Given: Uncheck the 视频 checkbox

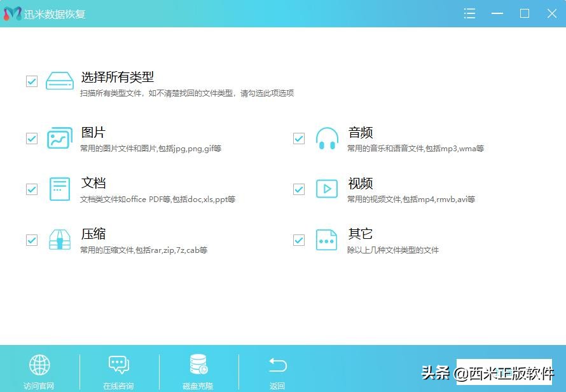Looking at the screenshot, I should [298, 189].
